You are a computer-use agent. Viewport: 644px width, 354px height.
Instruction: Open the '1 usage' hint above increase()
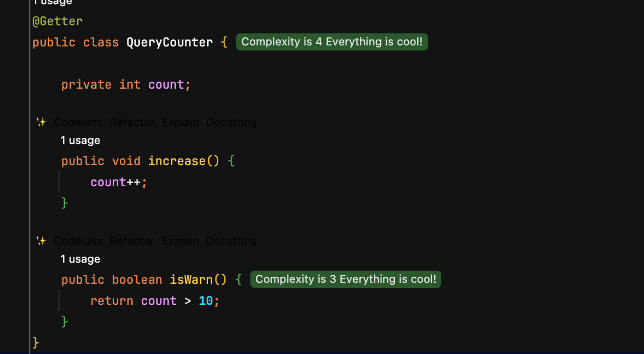80,140
